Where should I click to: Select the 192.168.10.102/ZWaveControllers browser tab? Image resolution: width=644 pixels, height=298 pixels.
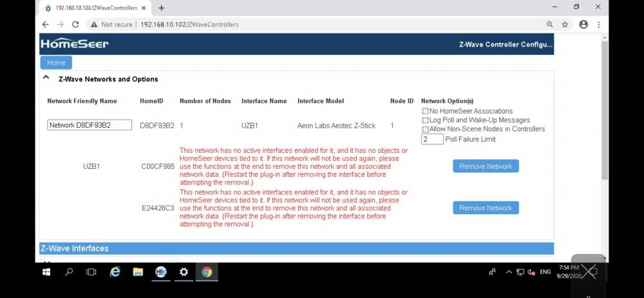click(95, 8)
